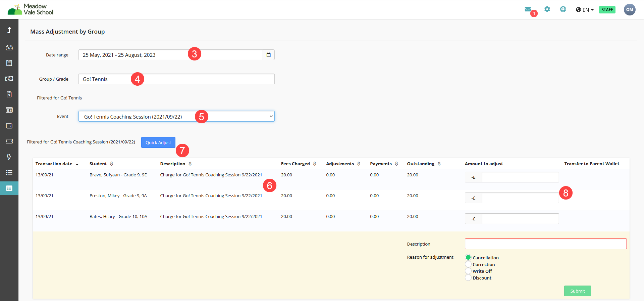Open the mail inbox envelope icon

coord(528,9)
